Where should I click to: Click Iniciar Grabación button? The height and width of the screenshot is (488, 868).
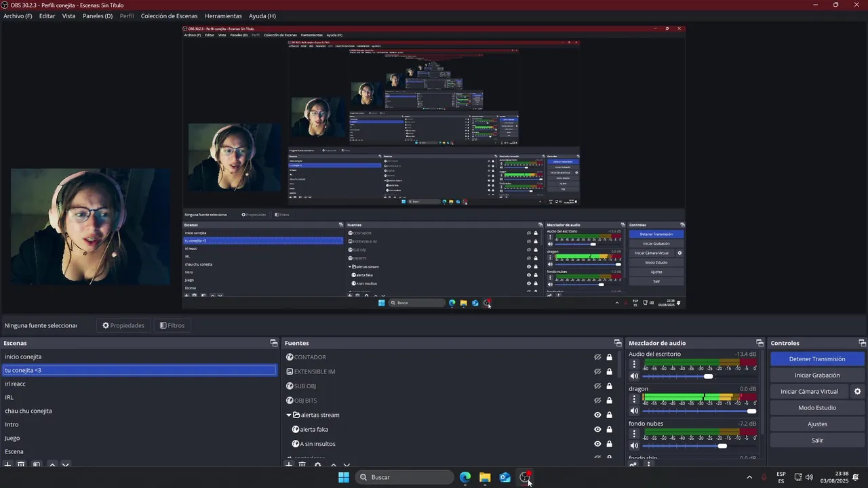tap(817, 375)
